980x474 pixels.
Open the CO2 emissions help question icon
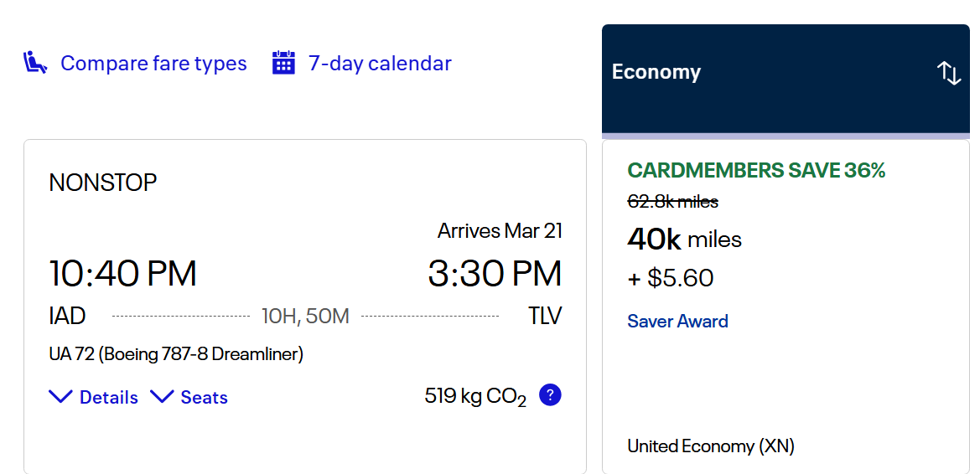pos(550,395)
